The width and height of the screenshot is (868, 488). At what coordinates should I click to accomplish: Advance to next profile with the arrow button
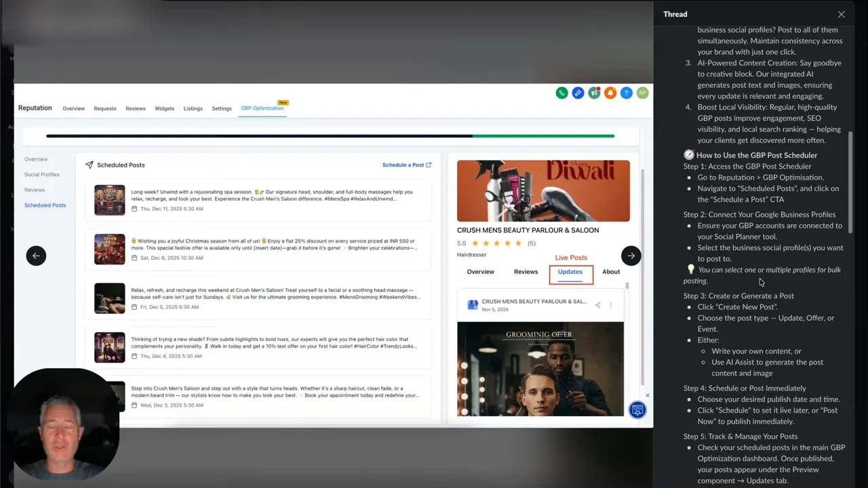[x=631, y=256]
